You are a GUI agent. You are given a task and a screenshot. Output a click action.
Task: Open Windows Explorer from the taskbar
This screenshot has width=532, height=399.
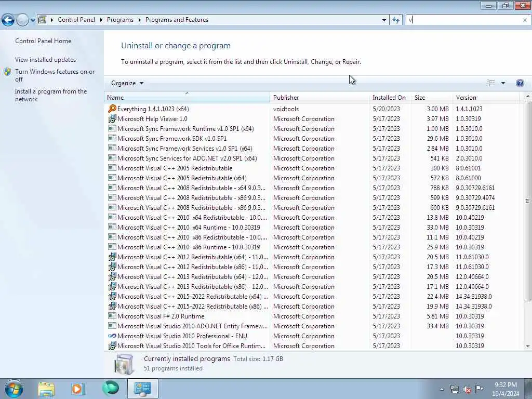coord(46,389)
